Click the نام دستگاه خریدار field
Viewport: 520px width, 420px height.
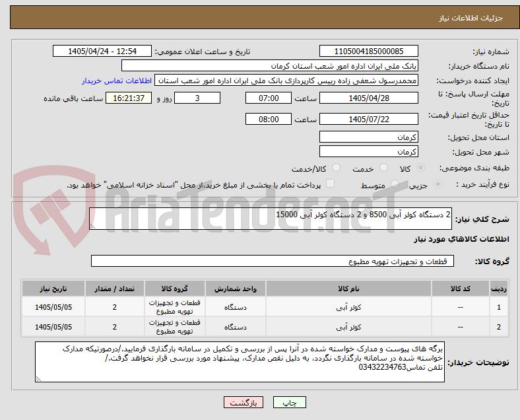click(270, 65)
